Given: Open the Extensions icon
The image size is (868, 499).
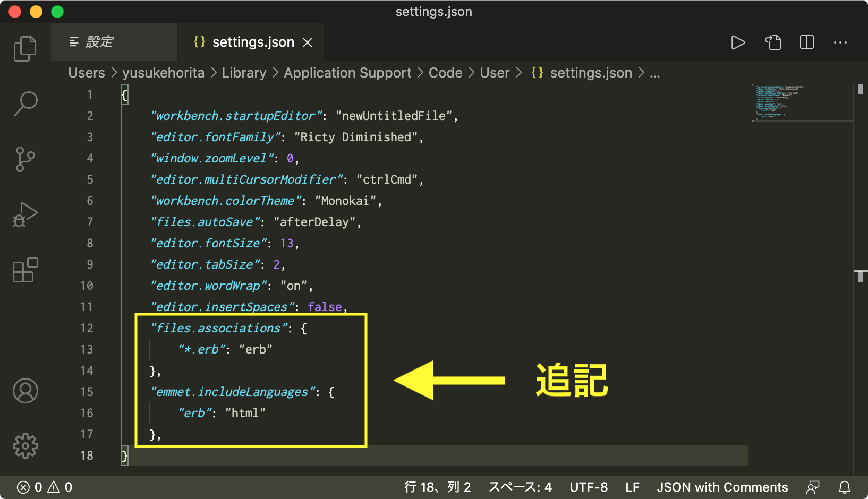Looking at the screenshot, I should 24,270.
